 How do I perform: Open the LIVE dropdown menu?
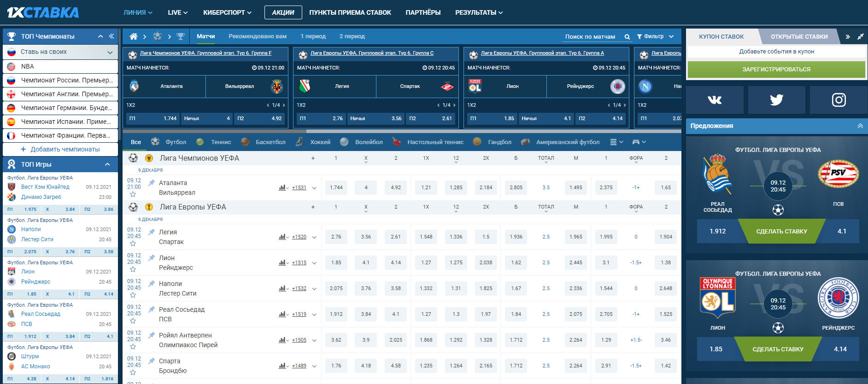coord(177,12)
